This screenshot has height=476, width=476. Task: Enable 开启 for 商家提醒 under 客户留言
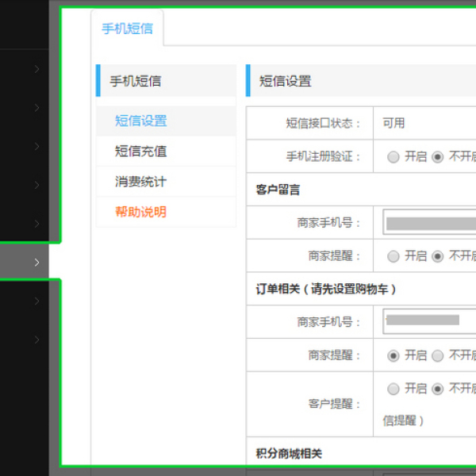pos(393,256)
